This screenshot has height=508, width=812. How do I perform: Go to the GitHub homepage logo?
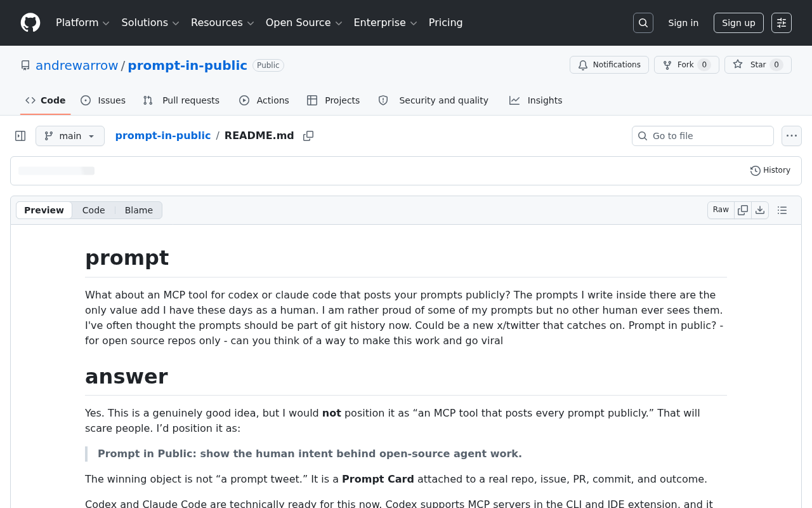(x=30, y=23)
